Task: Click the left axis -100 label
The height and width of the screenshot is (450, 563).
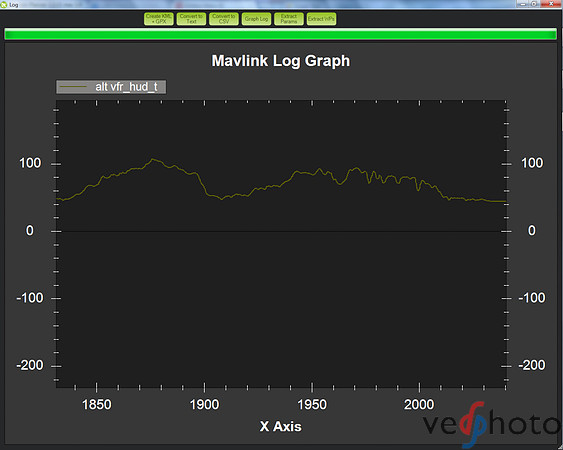Action: point(29,298)
